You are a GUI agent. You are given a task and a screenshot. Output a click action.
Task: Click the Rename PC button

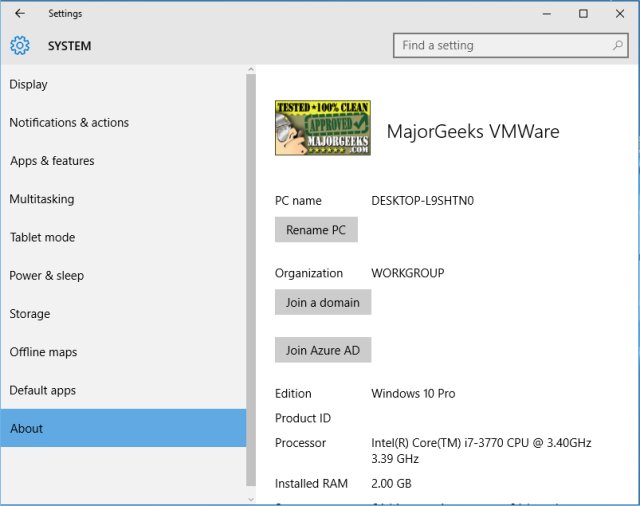[316, 230]
